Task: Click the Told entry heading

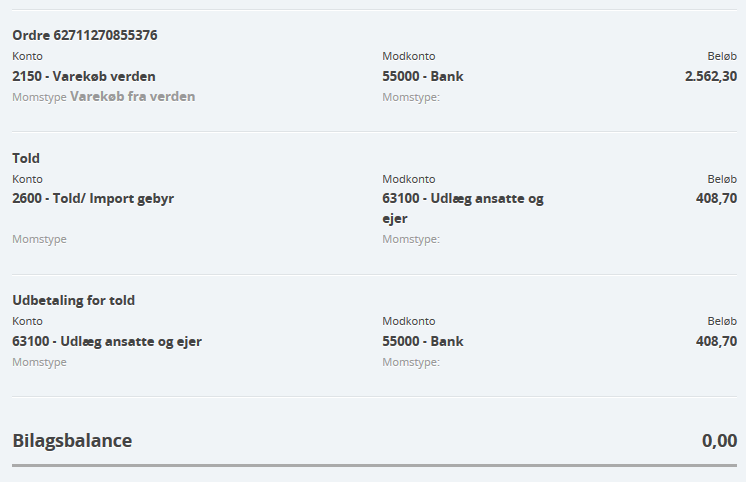Action: click(x=26, y=158)
